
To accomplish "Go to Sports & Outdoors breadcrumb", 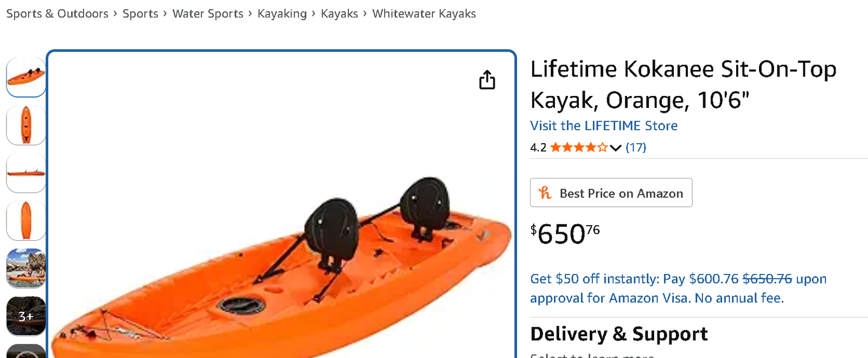I will coord(58,14).
